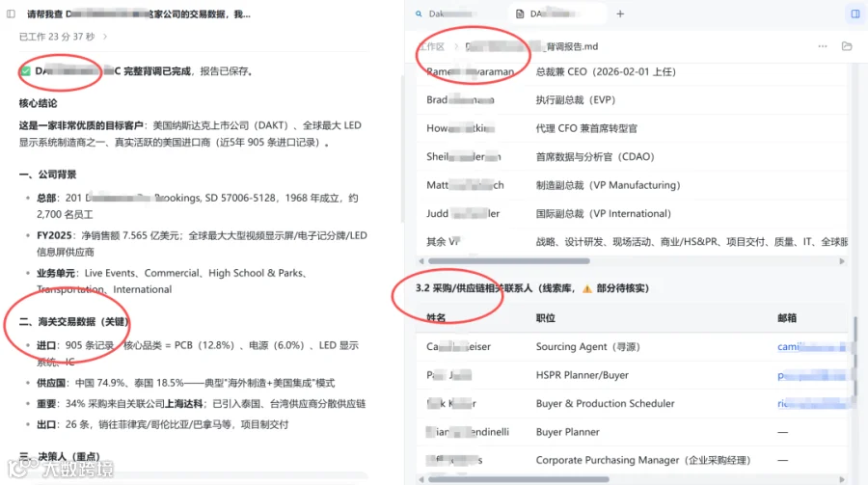Select the 供应国 bullet line
Viewport: 868px width, 485px height.
(185, 383)
